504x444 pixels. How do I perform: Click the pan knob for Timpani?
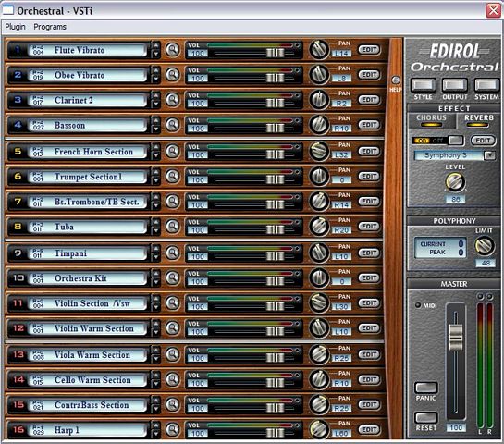point(319,253)
